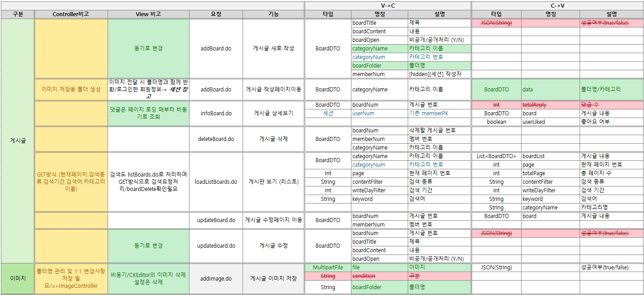Image resolution: width=644 pixels, height=295 pixels.
Task: Click 동기로 변경 in the 게시글 새로 작성 row
Action: point(148,49)
